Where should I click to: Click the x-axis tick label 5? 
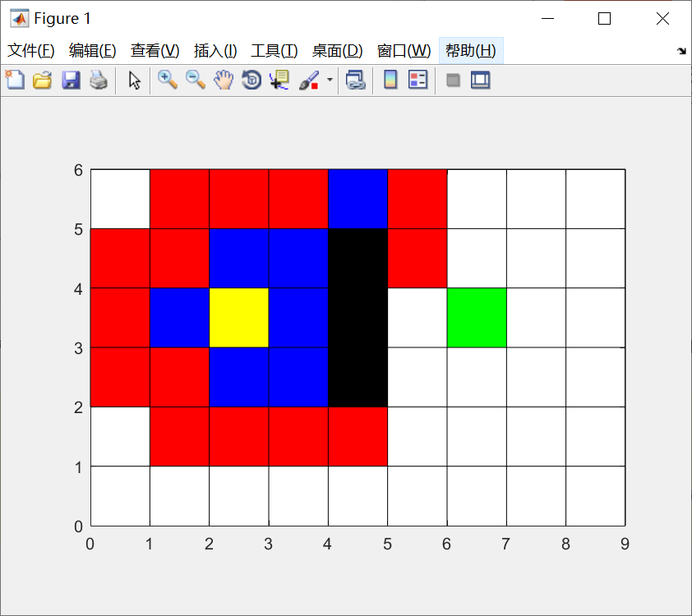387,544
